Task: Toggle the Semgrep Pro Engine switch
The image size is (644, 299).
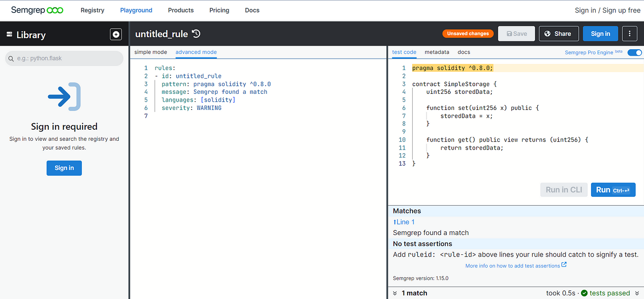Action: [634, 52]
